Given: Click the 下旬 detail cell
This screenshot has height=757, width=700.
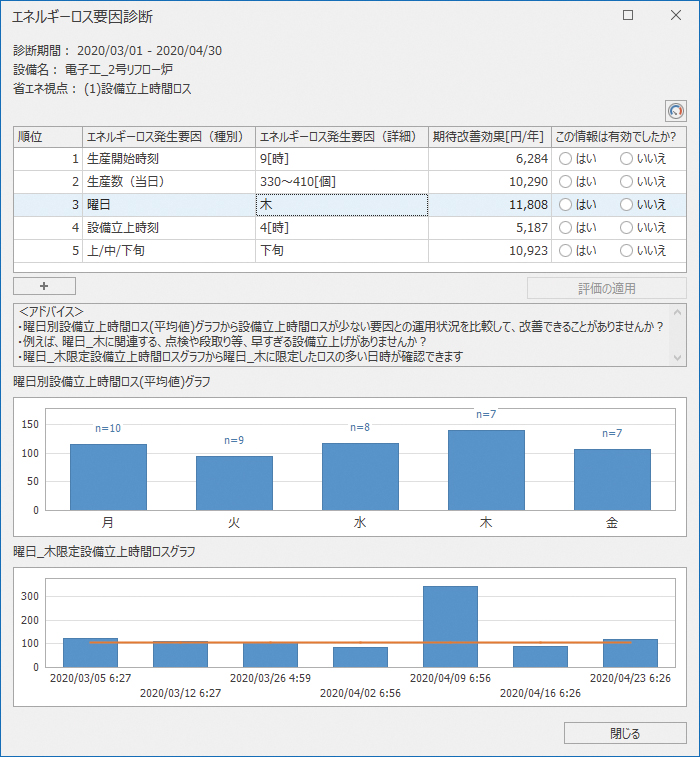Looking at the screenshot, I should click(x=342, y=251).
